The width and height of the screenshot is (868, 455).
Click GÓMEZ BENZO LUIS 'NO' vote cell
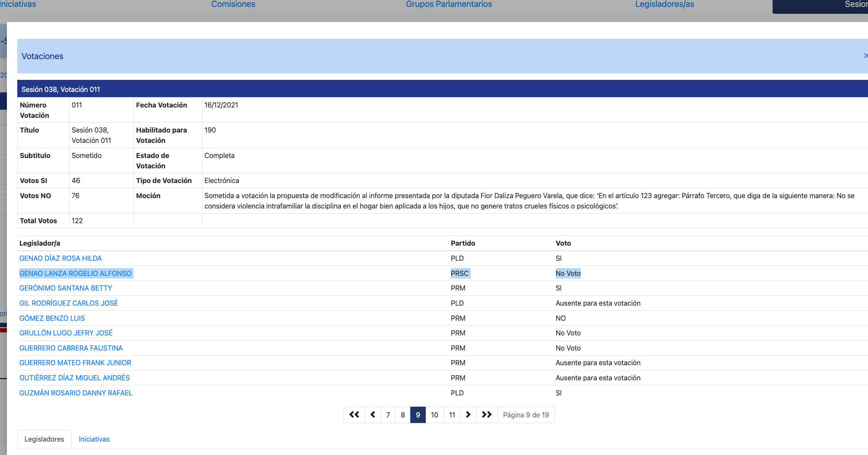(x=561, y=318)
